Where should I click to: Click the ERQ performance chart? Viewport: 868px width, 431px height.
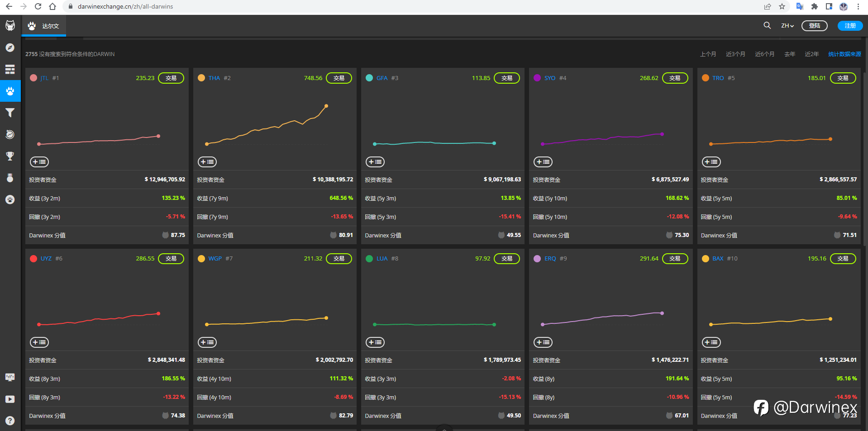tap(602, 318)
